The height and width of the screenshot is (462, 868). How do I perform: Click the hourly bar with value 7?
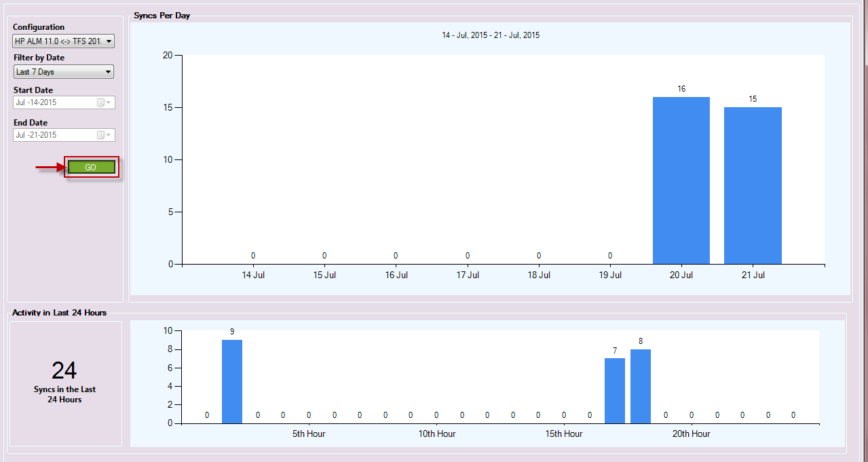[x=615, y=391]
